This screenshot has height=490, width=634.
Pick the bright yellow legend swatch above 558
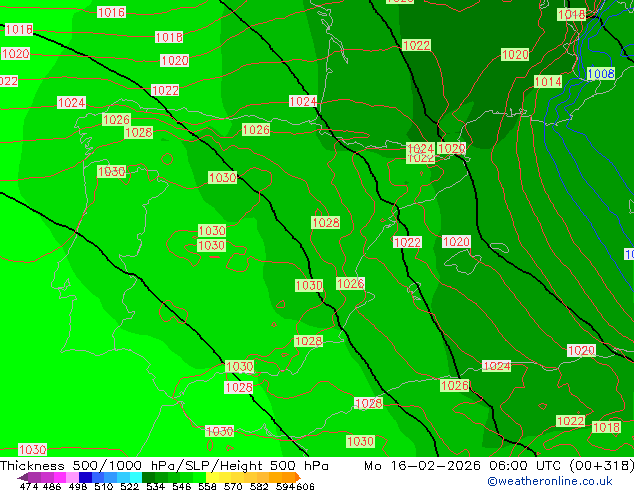click(212, 477)
